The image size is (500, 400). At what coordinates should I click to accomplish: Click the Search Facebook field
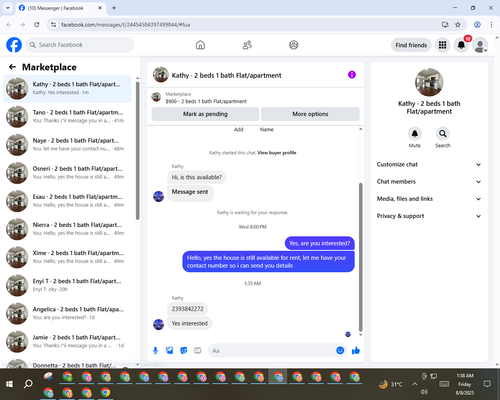pyautogui.click(x=80, y=45)
